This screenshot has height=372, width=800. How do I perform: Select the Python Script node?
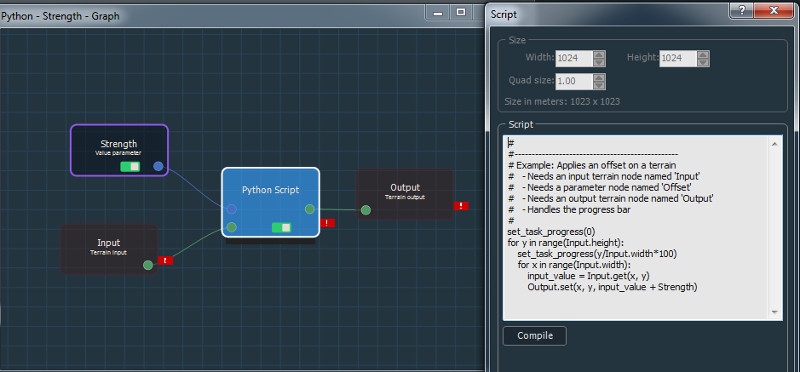tap(270, 202)
